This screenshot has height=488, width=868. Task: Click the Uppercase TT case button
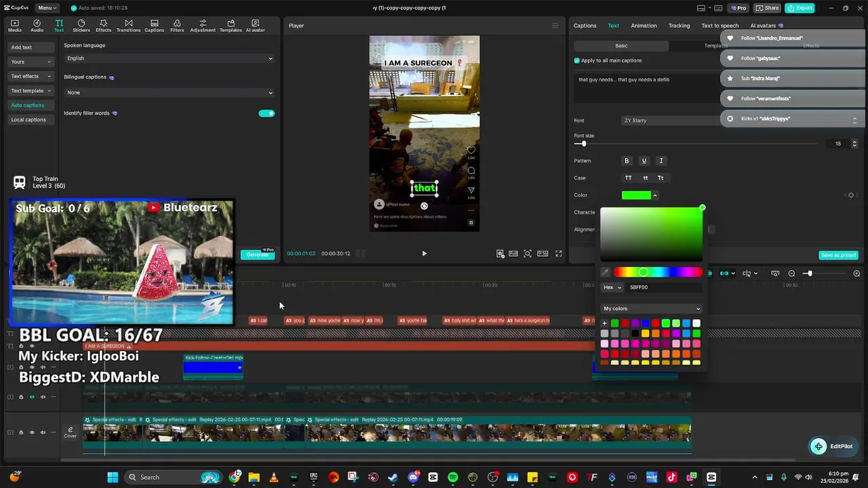click(x=628, y=178)
